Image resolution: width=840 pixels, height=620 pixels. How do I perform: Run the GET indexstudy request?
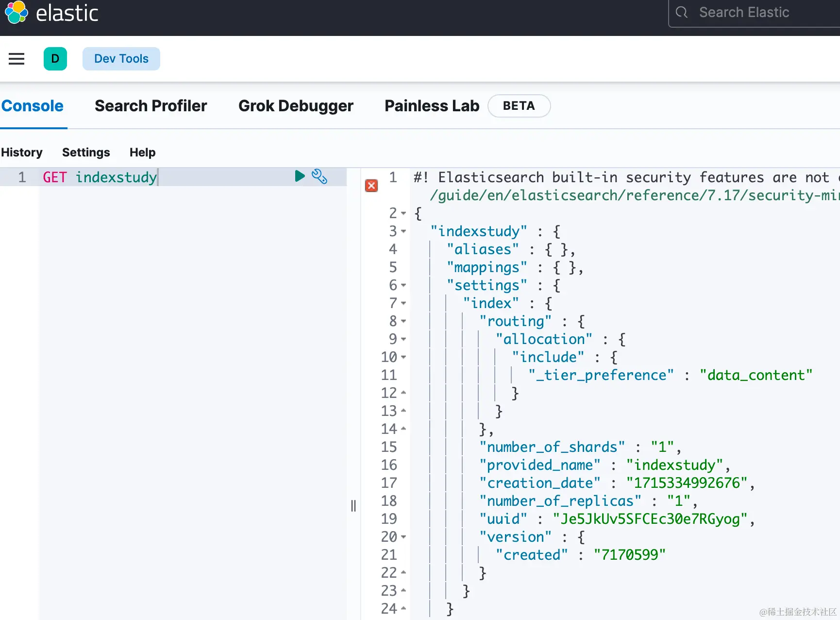pos(300,176)
